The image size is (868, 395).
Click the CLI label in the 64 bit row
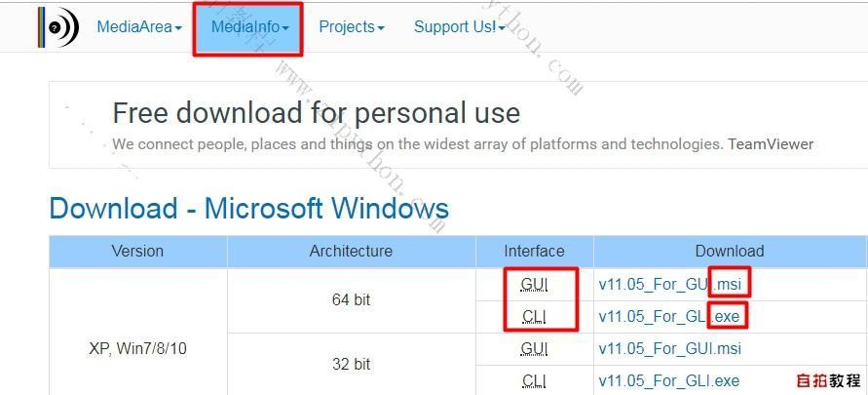[534, 317]
